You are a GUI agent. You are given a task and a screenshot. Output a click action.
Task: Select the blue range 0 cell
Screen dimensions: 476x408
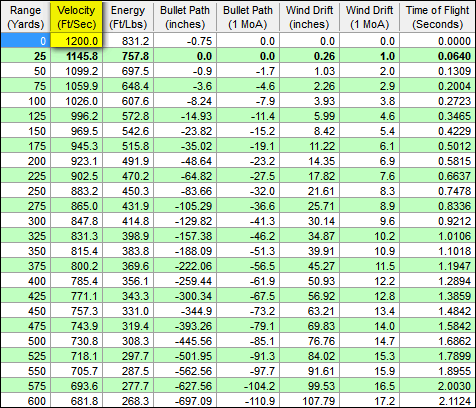(26, 41)
